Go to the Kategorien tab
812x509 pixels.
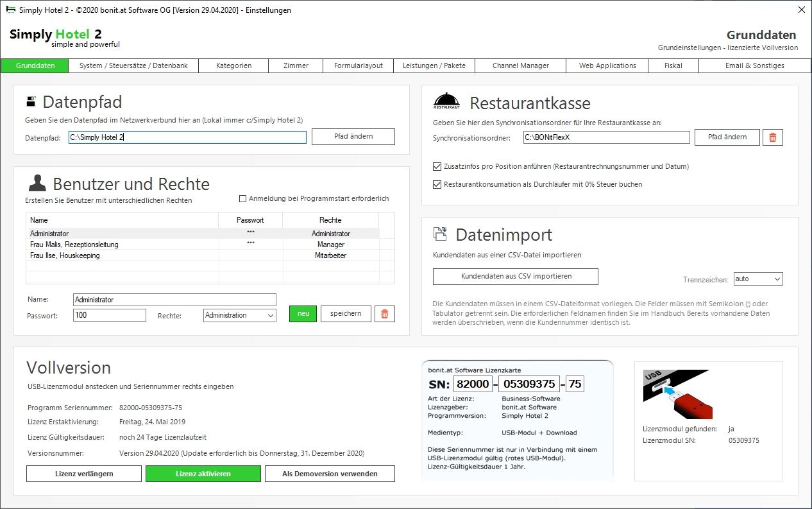click(x=233, y=65)
